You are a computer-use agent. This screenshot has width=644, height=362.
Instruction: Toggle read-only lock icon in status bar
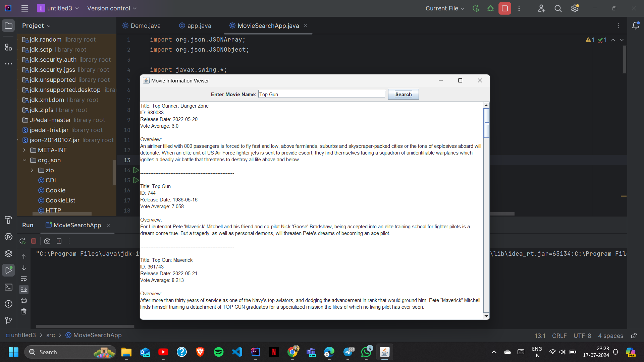[x=634, y=336]
